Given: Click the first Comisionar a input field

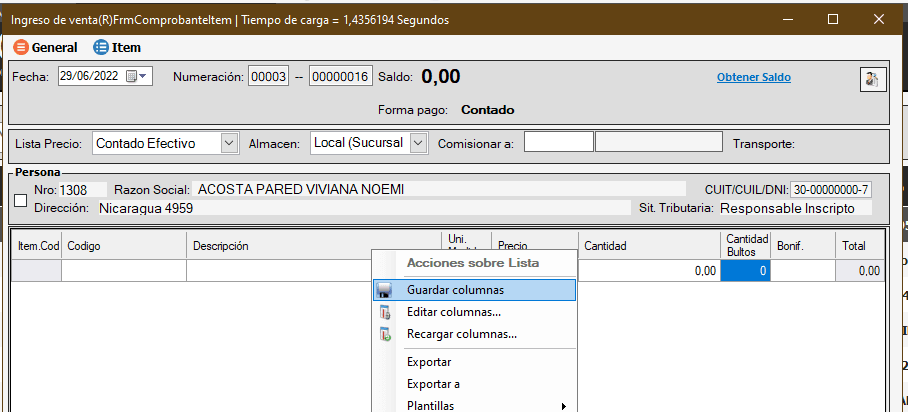Looking at the screenshot, I should (x=558, y=143).
